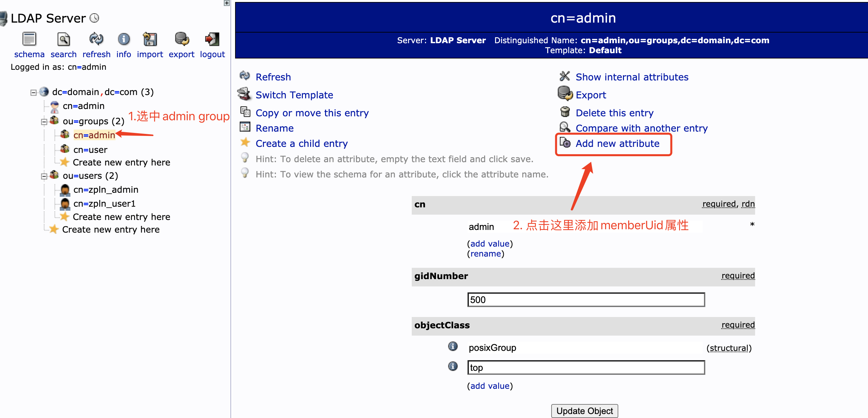
Task: Open the info link
Action: [x=124, y=54]
